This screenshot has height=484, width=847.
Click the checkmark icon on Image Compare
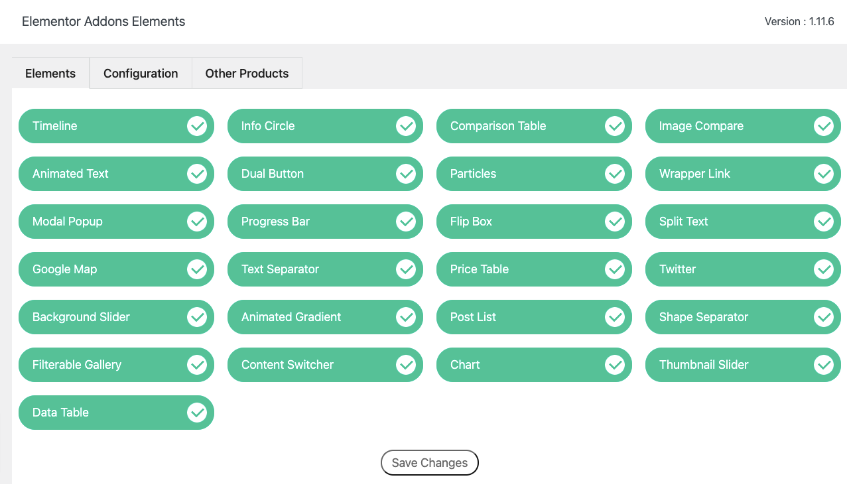[x=824, y=126]
